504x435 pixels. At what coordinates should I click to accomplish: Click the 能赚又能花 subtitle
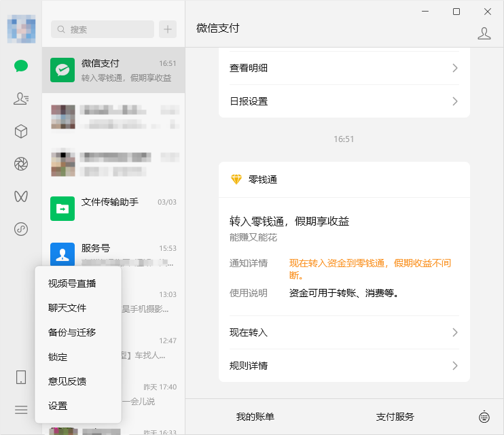coord(253,237)
